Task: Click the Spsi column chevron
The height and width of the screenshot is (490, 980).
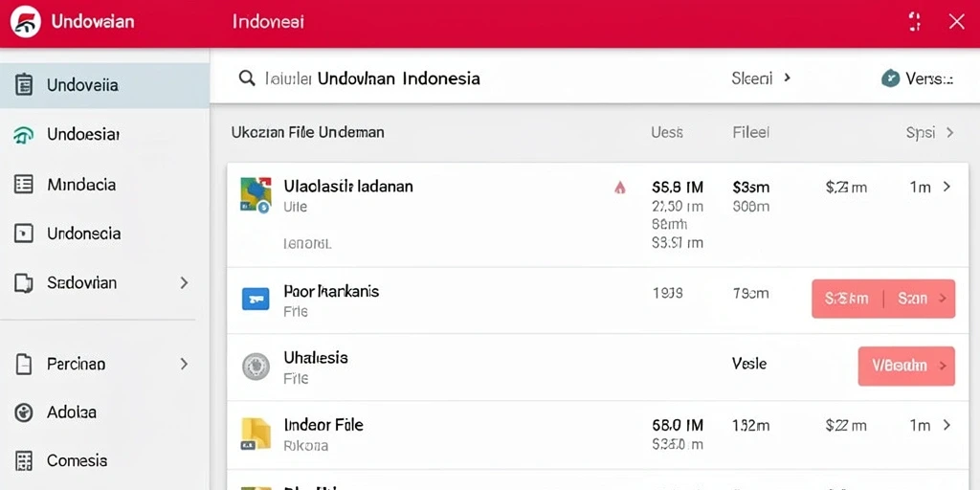Action: tap(949, 132)
